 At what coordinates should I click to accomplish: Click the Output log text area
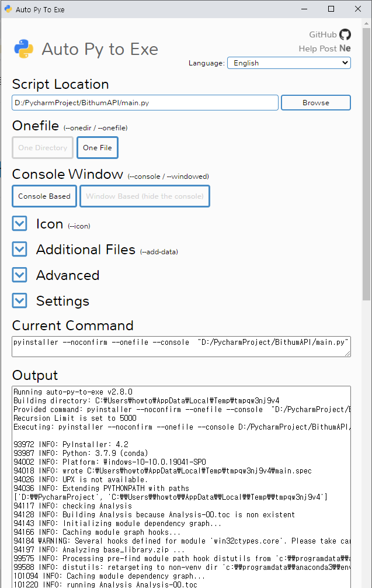tap(181, 487)
